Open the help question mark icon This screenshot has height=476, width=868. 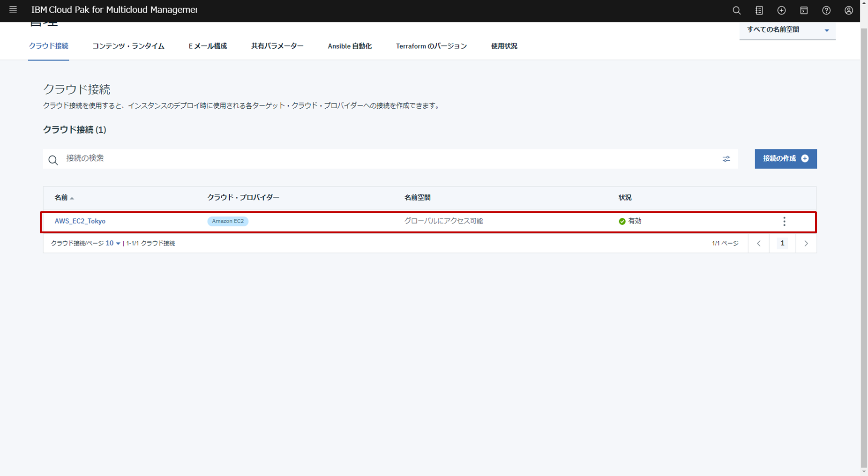click(x=826, y=10)
